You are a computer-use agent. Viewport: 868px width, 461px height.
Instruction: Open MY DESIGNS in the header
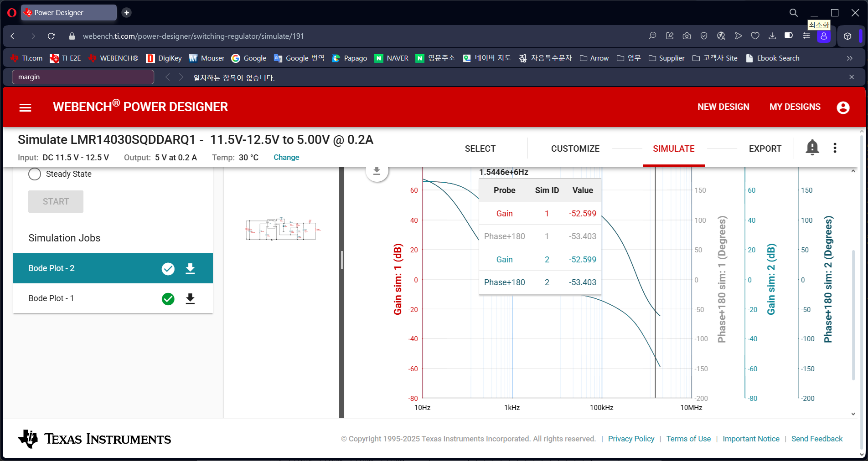tap(795, 107)
